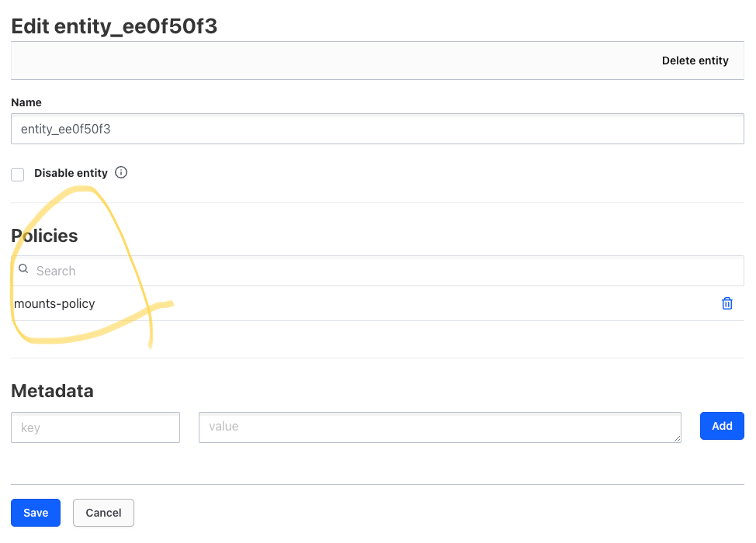
Task: Click the Edit entity_ee0f50f3 page heading
Action: click(x=114, y=26)
